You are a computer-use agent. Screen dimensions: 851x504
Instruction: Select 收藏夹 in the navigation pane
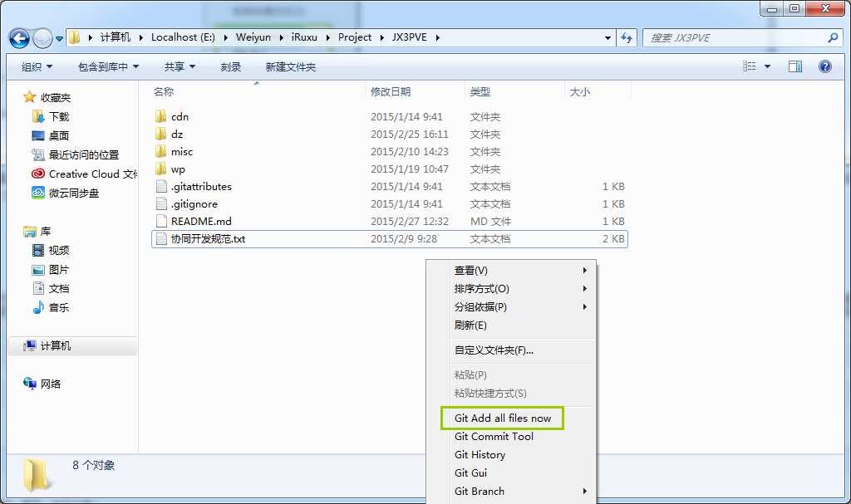pyautogui.click(x=56, y=98)
